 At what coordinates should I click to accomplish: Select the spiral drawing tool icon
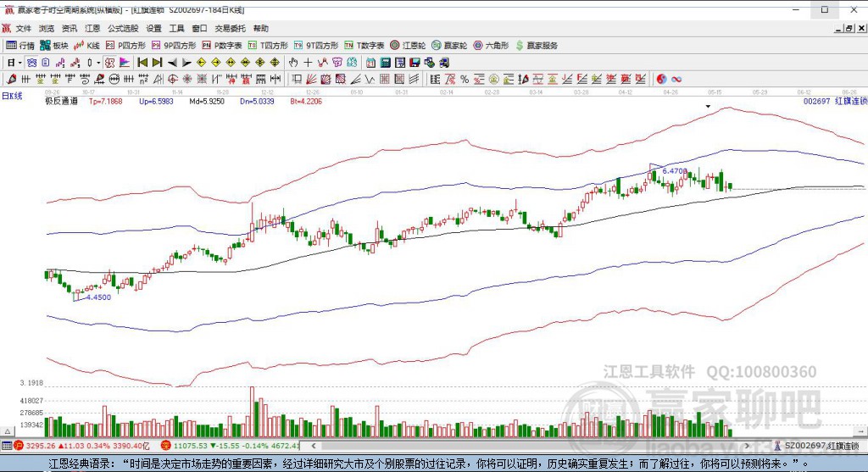coord(85,79)
